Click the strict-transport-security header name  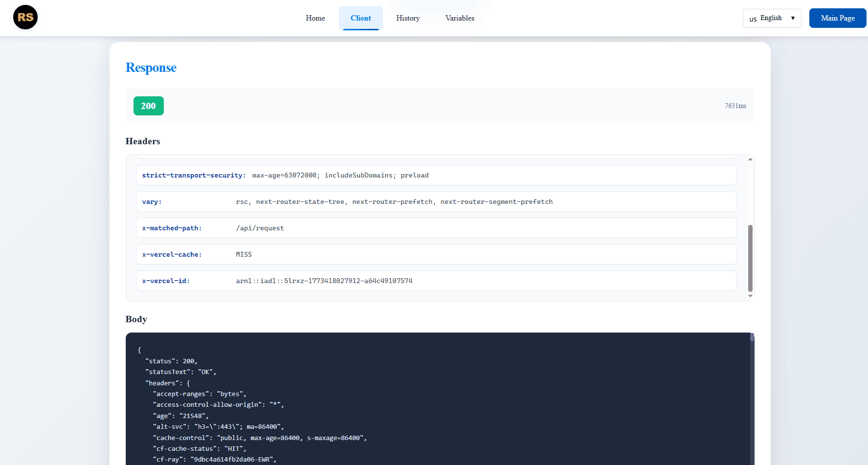coord(193,175)
